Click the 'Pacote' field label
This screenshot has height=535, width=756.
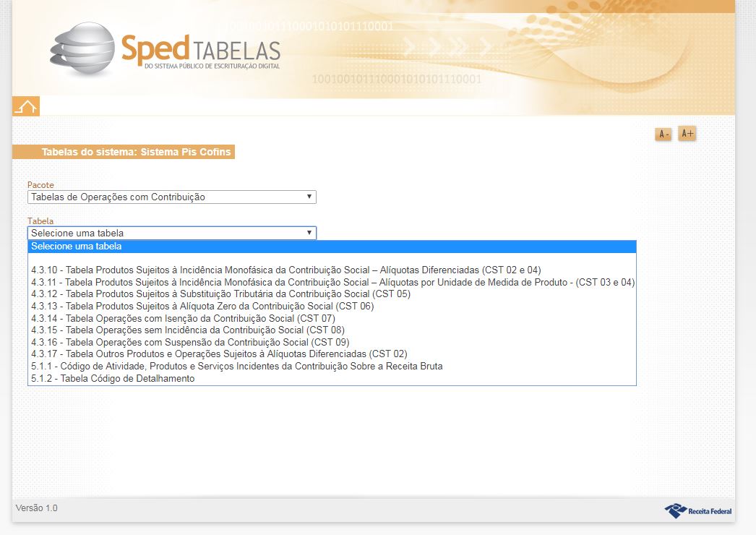tap(40, 185)
